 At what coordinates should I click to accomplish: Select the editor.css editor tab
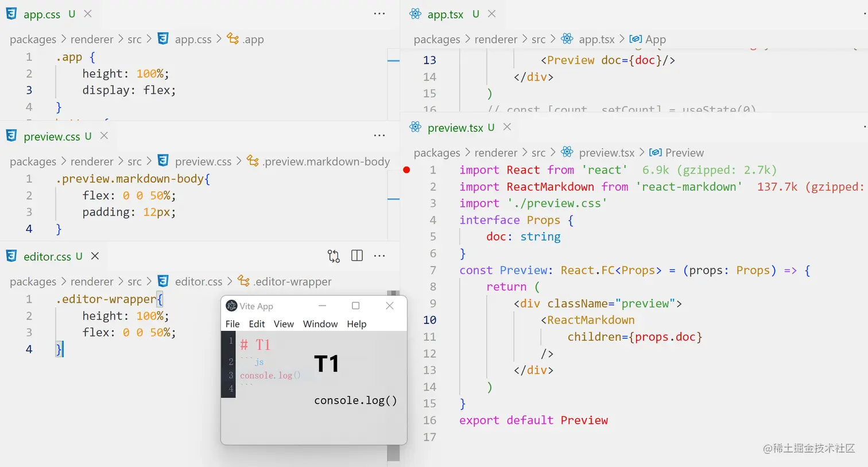click(x=47, y=257)
